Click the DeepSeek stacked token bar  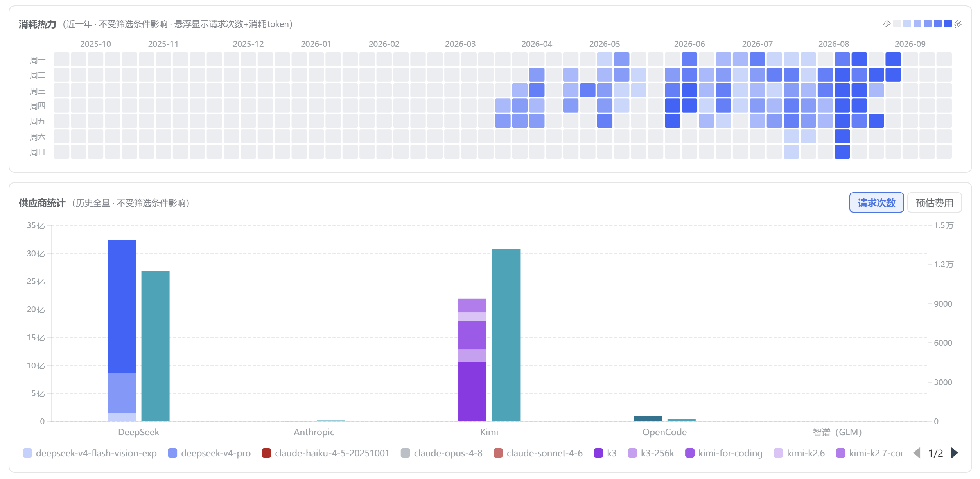[122, 331]
